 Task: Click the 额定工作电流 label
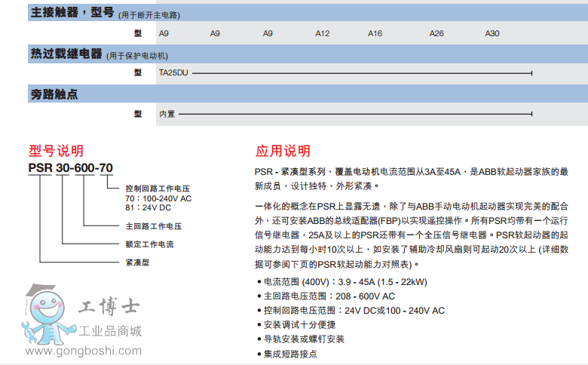point(149,244)
